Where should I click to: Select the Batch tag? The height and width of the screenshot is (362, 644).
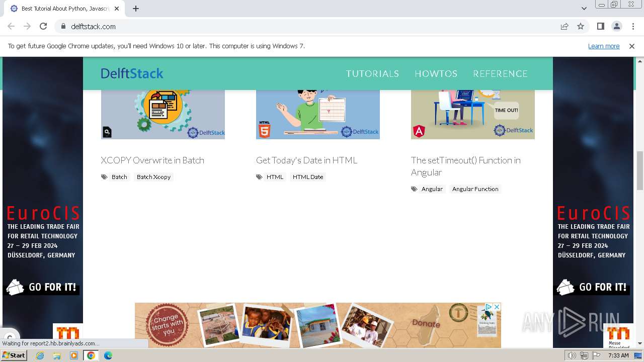[119, 177]
